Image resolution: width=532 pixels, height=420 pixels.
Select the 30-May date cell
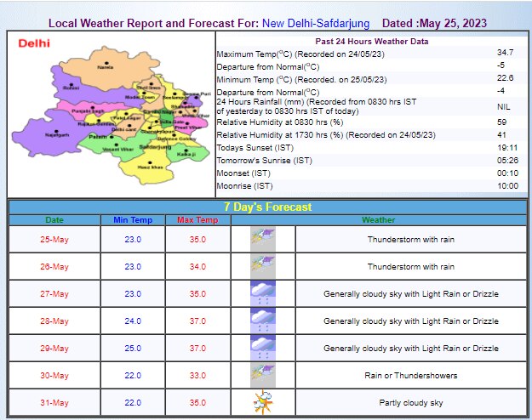[54, 375]
